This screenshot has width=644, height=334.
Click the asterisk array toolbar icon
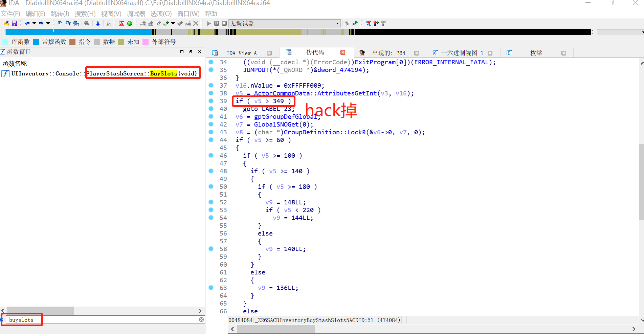pyautogui.click(x=180, y=23)
